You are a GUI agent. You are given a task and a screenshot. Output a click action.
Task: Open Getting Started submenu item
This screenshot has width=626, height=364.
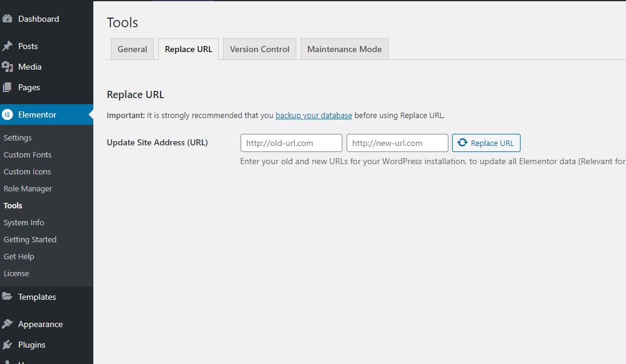[30, 239]
